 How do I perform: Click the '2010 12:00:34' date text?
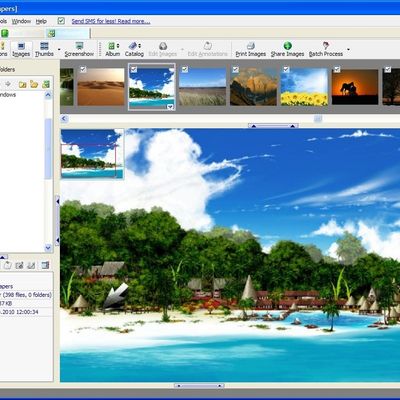point(19,312)
